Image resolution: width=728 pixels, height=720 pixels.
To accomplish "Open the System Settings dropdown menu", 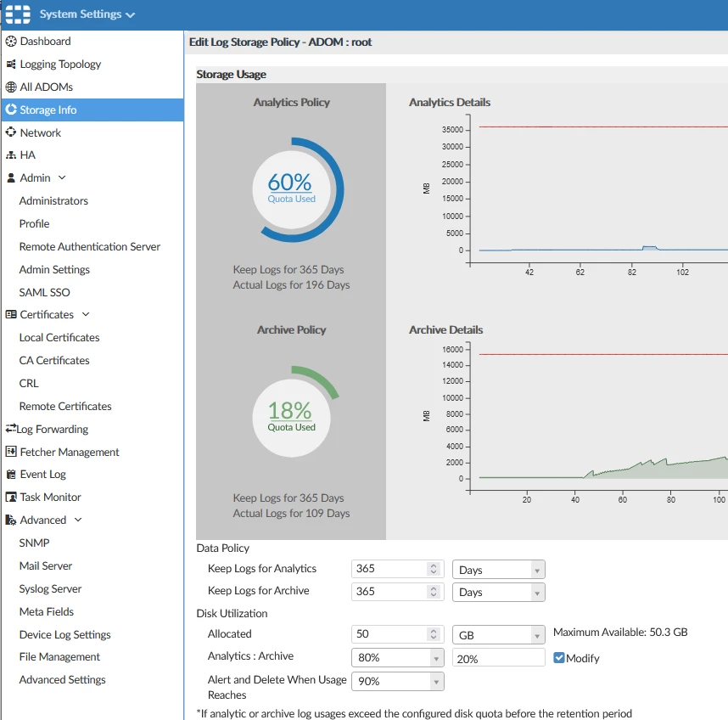I will 87,14.
